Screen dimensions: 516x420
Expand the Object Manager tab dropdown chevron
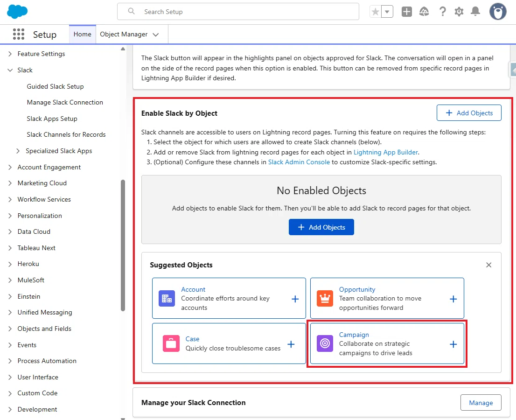(x=156, y=35)
